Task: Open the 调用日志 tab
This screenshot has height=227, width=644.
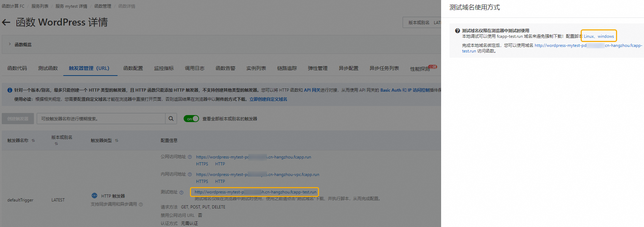Action: [195, 68]
